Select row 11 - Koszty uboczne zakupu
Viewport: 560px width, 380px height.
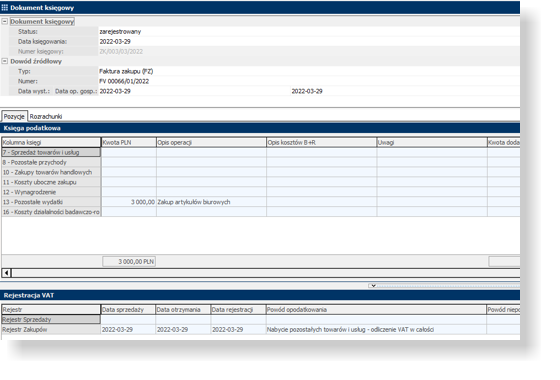pos(51,182)
